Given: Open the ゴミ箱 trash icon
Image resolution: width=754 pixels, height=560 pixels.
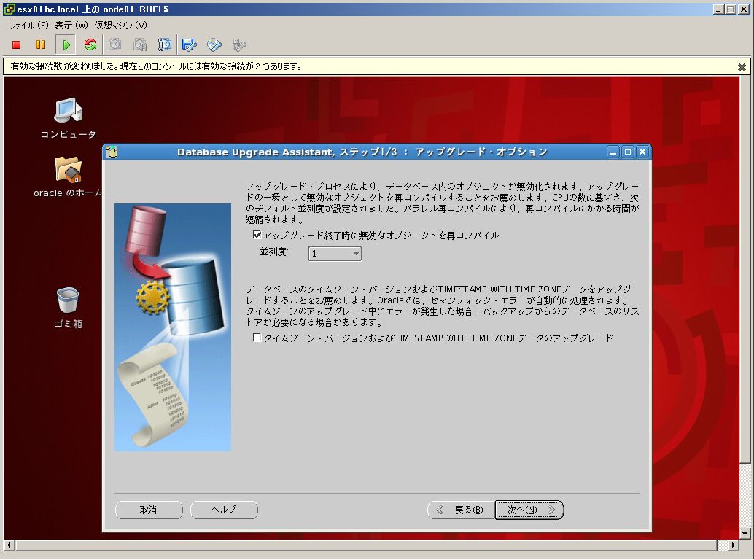Looking at the screenshot, I should tap(68, 308).
